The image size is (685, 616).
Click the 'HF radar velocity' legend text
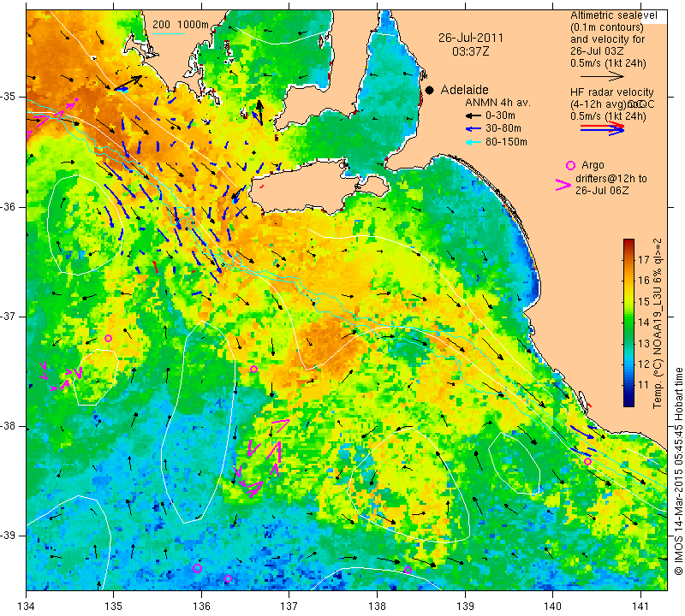coord(612,92)
